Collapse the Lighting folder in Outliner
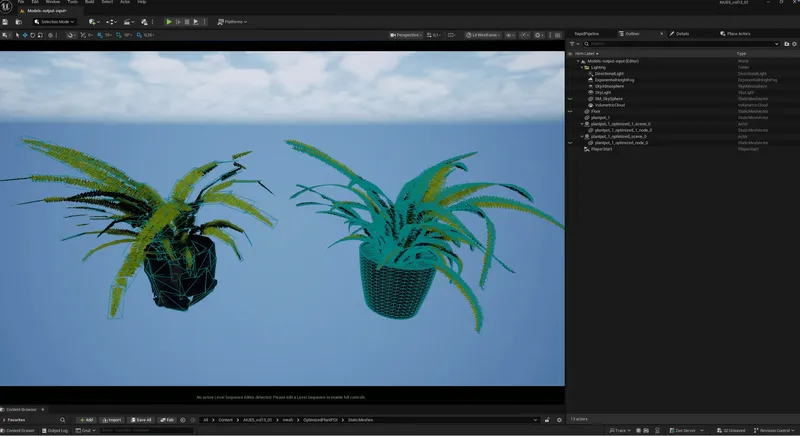This screenshot has width=800, height=436. click(582, 67)
